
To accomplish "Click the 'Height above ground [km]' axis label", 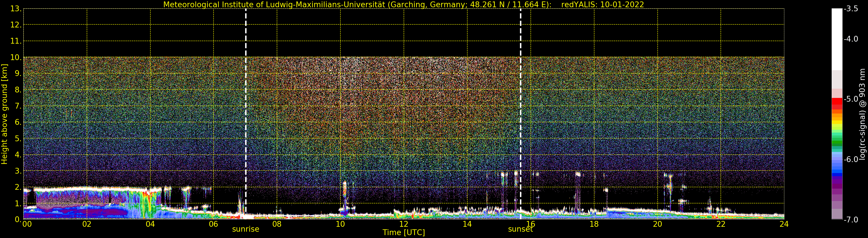I will tap(4, 114).
